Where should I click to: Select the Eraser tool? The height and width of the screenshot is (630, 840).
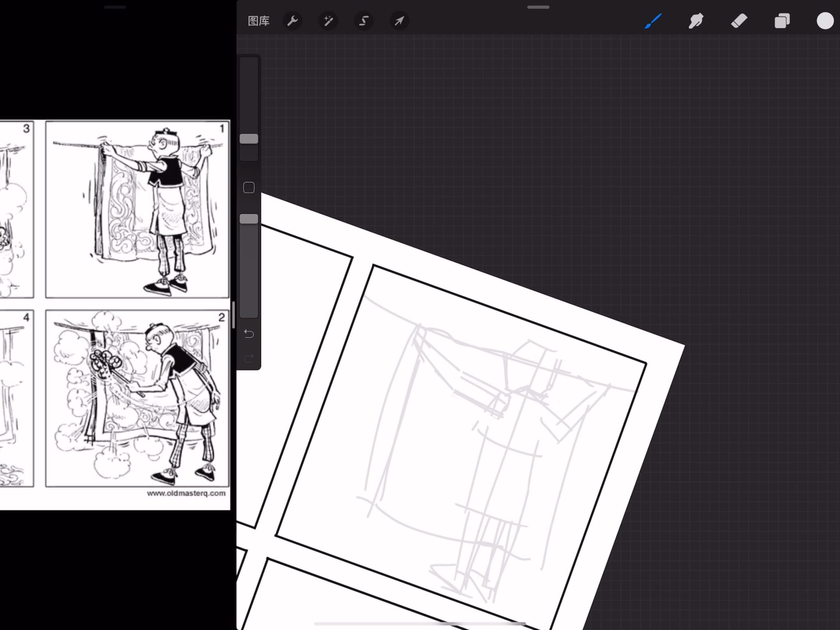(x=739, y=21)
